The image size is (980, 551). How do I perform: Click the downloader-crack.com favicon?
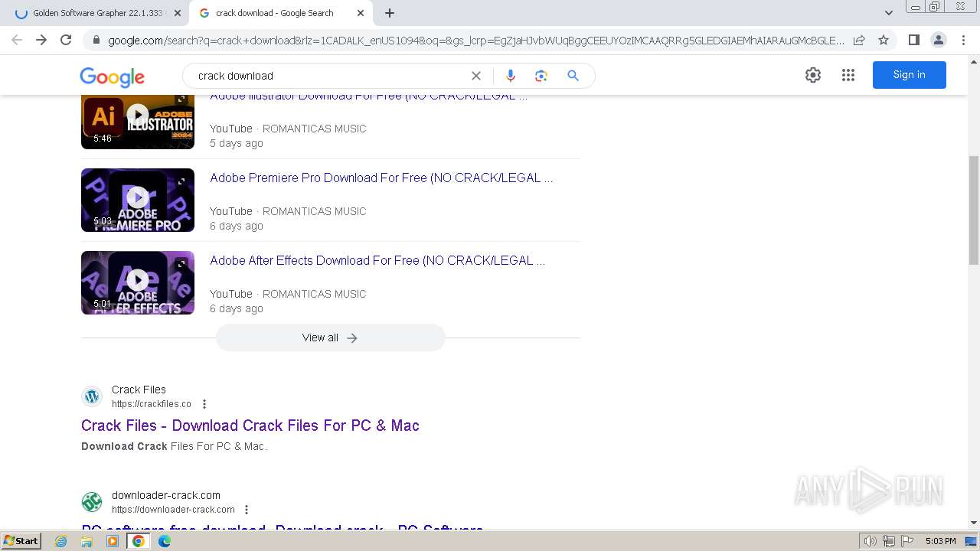click(92, 502)
